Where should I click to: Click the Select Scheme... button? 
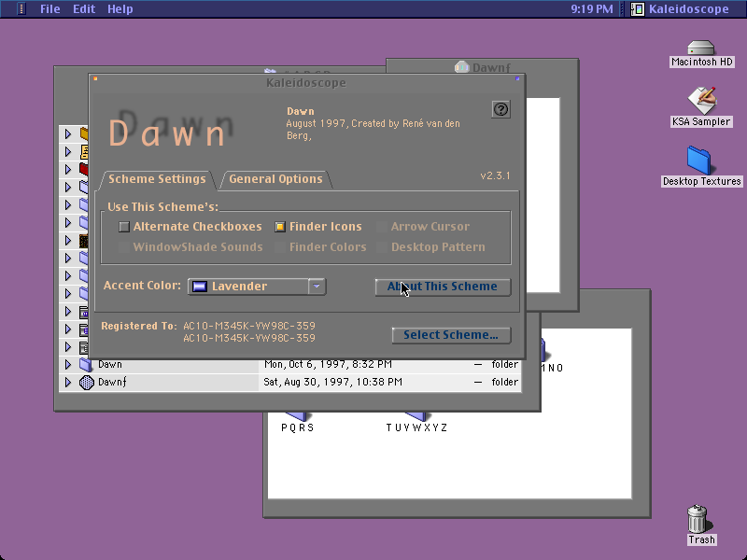pyautogui.click(x=451, y=335)
